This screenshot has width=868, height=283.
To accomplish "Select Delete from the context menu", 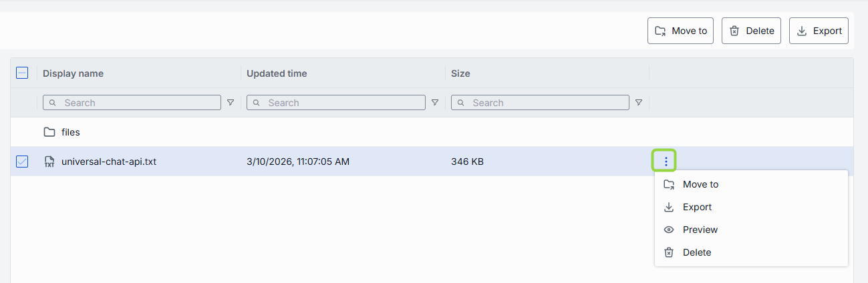I will 697,252.
